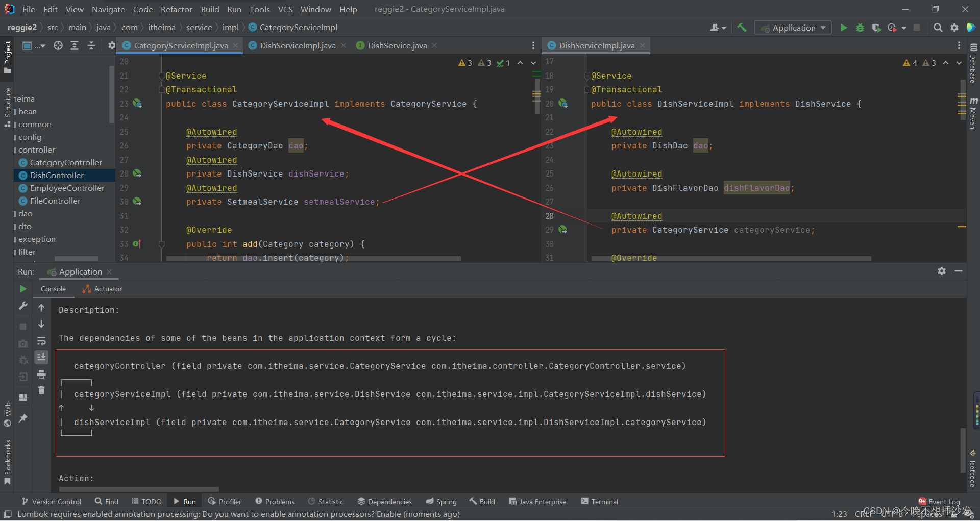Image resolution: width=980 pixels, height=521 pixels.
Task: Run the Application configuration
Action: (x=844, y=28)
